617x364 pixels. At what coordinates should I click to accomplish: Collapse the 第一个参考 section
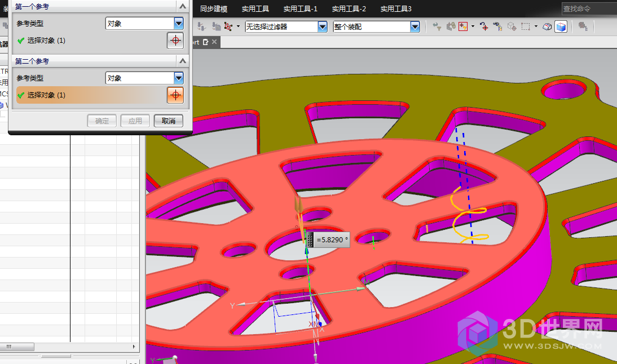(x=183, y=6)
